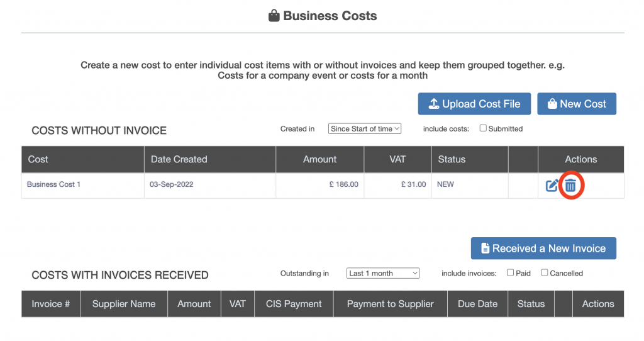This screenshot has height=341, width=644.
Task: Open the Business Cost 1 entry link
Action: click(53, 184)
